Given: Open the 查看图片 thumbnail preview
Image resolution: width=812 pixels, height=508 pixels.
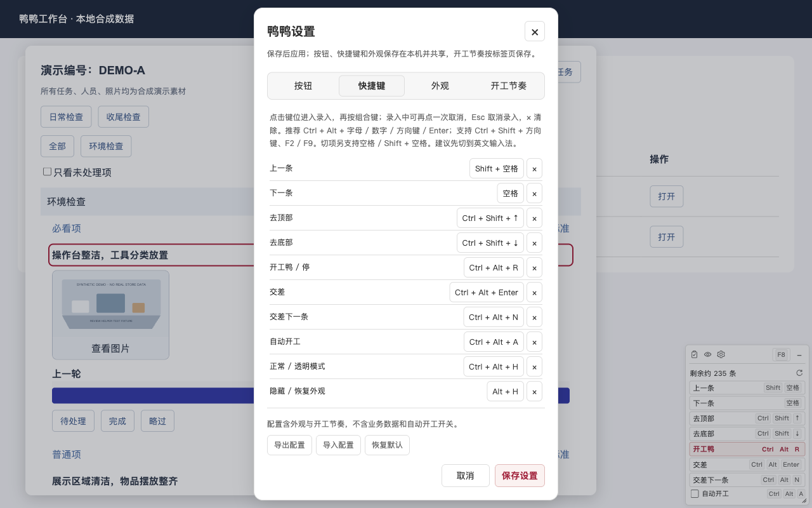Looking at the screenshot, I should (x=110, y=315).
